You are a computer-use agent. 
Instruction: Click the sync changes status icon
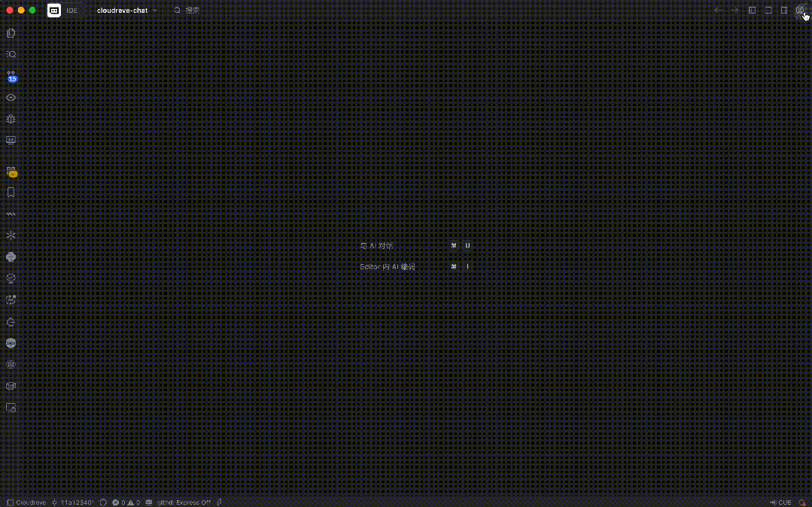coord(104,502)
